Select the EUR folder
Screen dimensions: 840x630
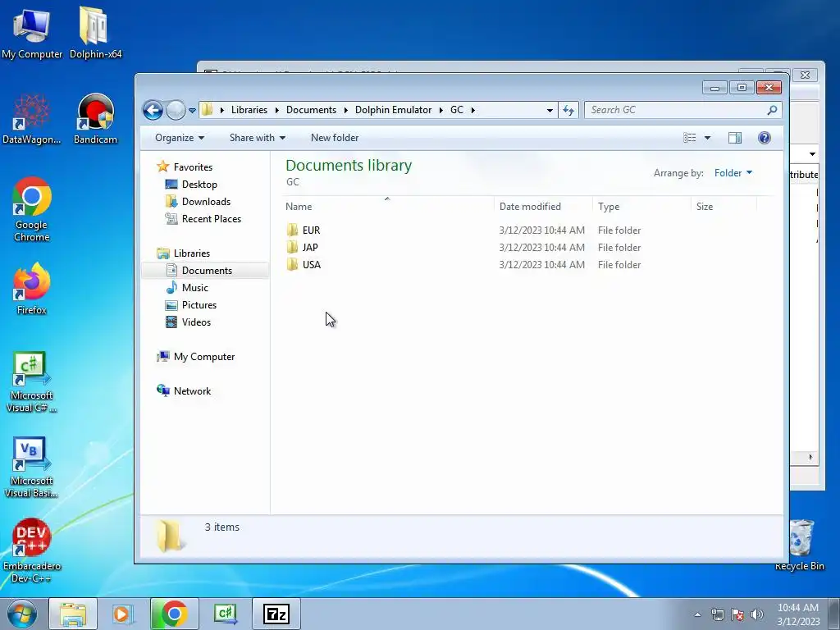[311, 231]
